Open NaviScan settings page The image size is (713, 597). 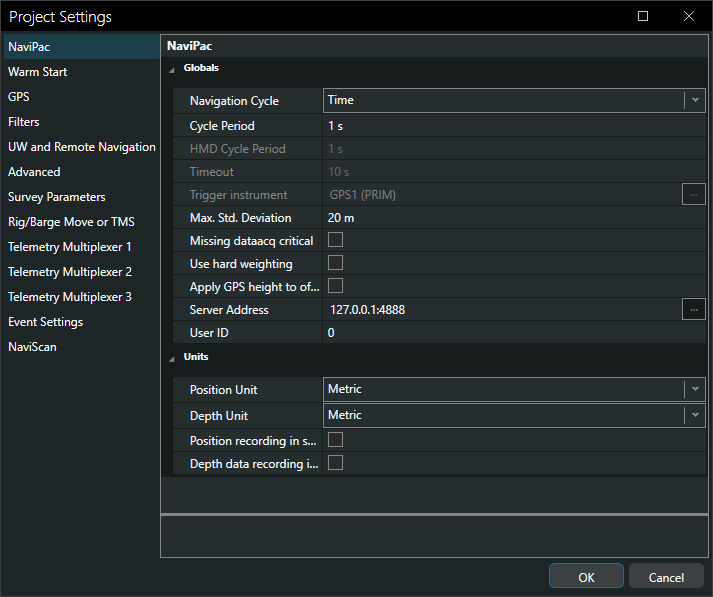coord(82,347)
